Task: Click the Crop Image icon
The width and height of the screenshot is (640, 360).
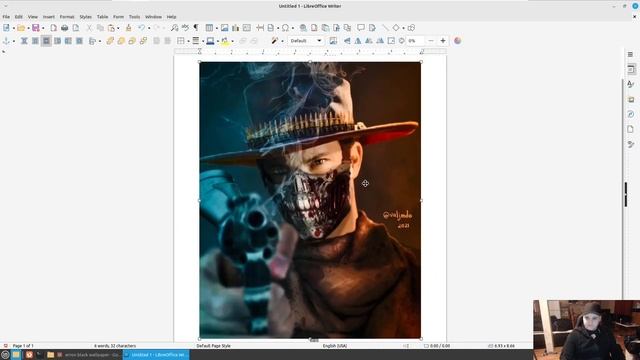Action: 333,41
